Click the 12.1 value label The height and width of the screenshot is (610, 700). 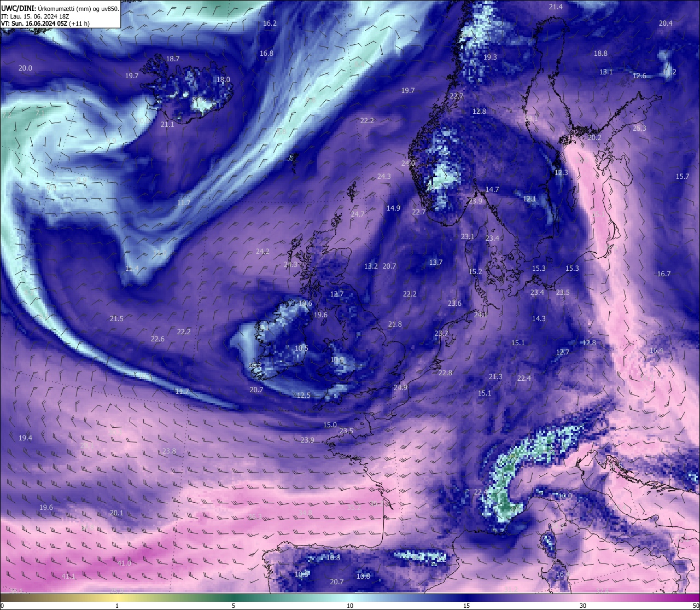529,199
